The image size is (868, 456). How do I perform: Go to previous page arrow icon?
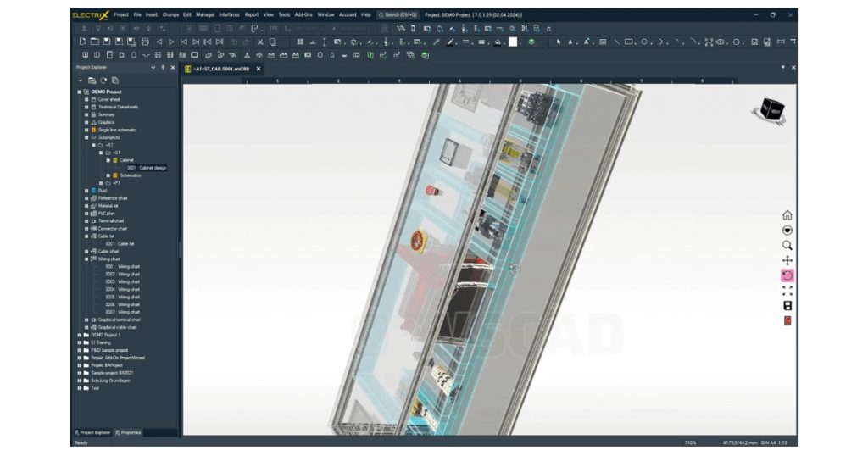(x=159, y=42)
